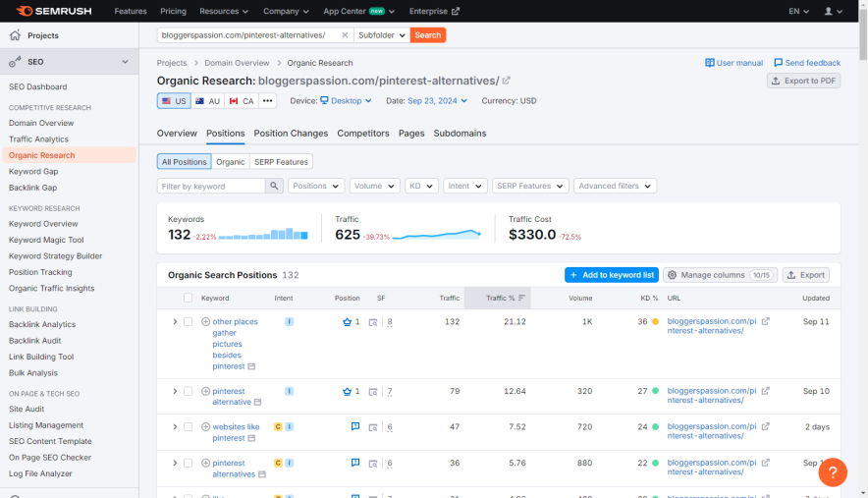This screenshot has width=868, height=498.
Task: Open the Resources menu in top bar
Action: click(224, 11)
